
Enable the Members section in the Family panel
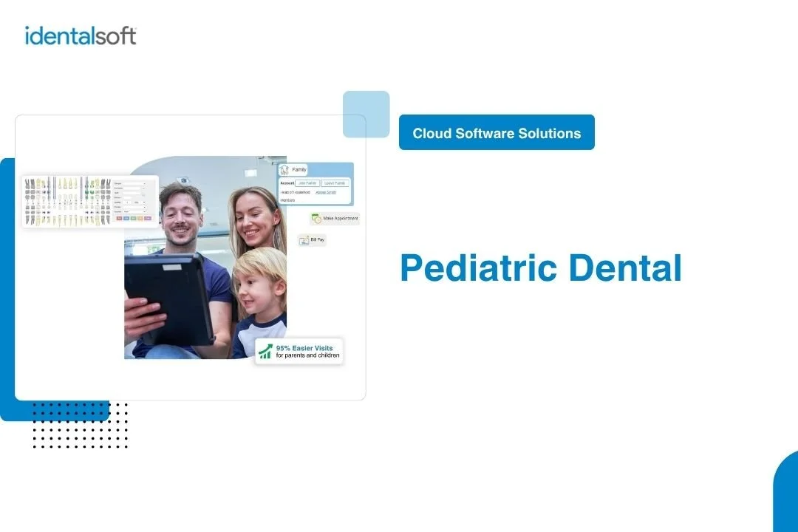click(288, 200)
